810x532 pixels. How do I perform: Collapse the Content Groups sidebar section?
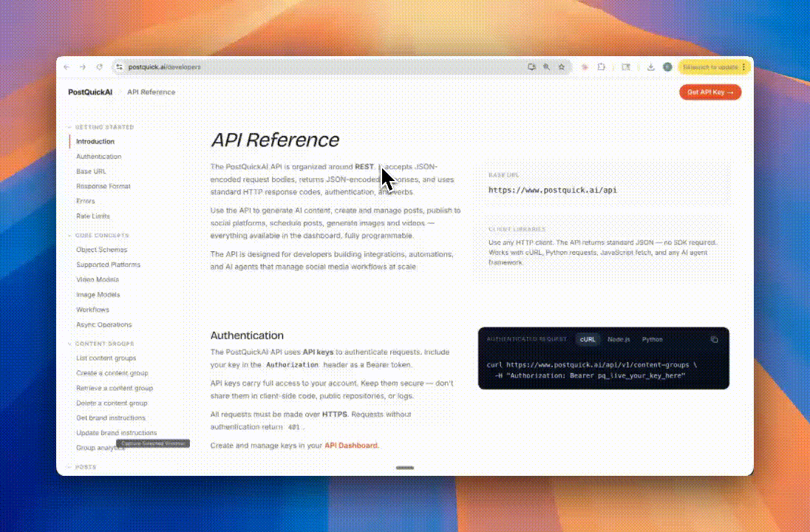click(x=101, y=344)
